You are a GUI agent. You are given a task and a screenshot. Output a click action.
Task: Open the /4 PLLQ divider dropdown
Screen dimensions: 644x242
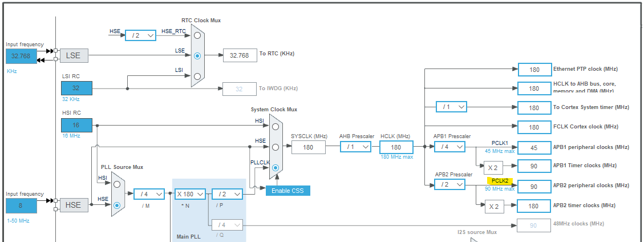click(227, 225)
